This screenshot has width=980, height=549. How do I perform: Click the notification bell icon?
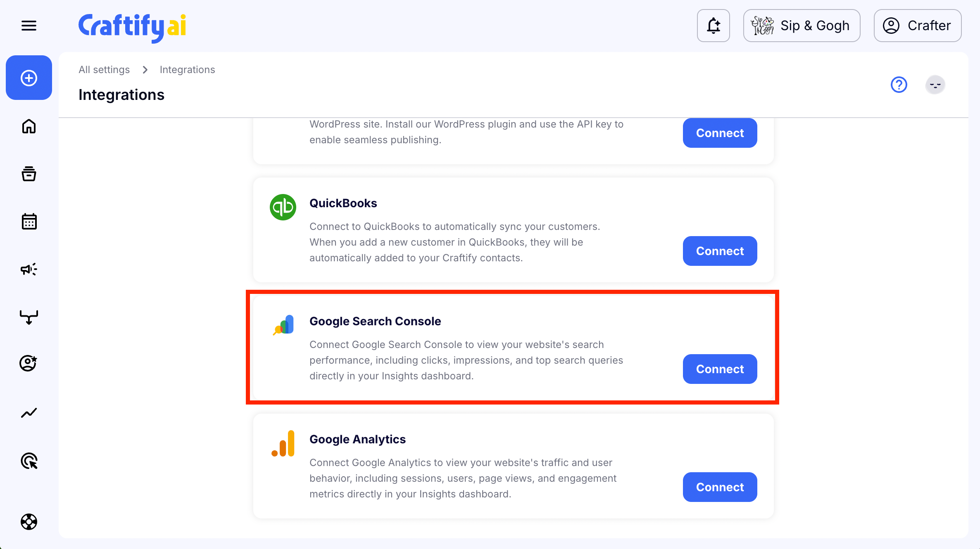pyautogui.click(x=714, y=26)
